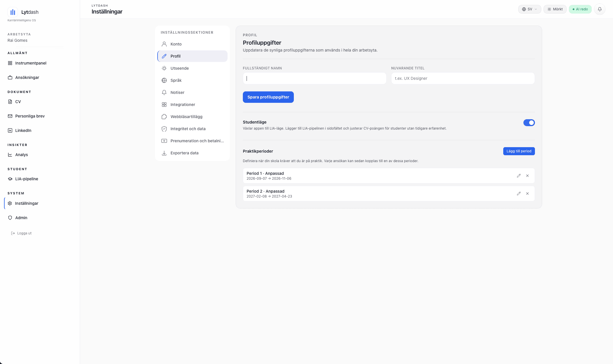This screenshot has height=364, width=613.
Task: Open the Språk settings section
Action: 192,80
